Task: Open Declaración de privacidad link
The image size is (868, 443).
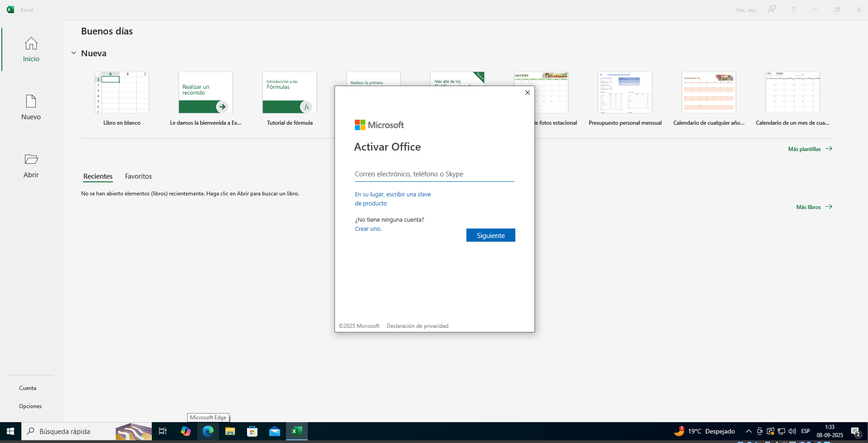Action: [417, 326]
